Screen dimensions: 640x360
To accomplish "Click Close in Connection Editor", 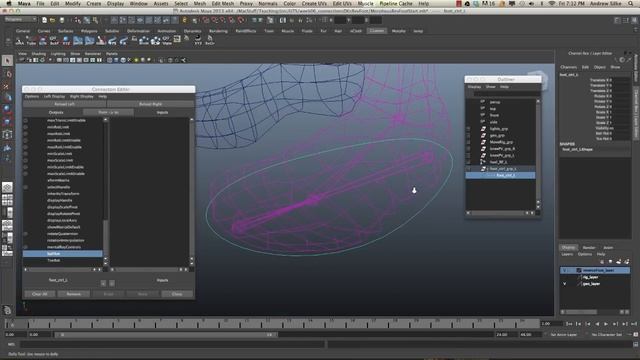I will pos(177,294).
